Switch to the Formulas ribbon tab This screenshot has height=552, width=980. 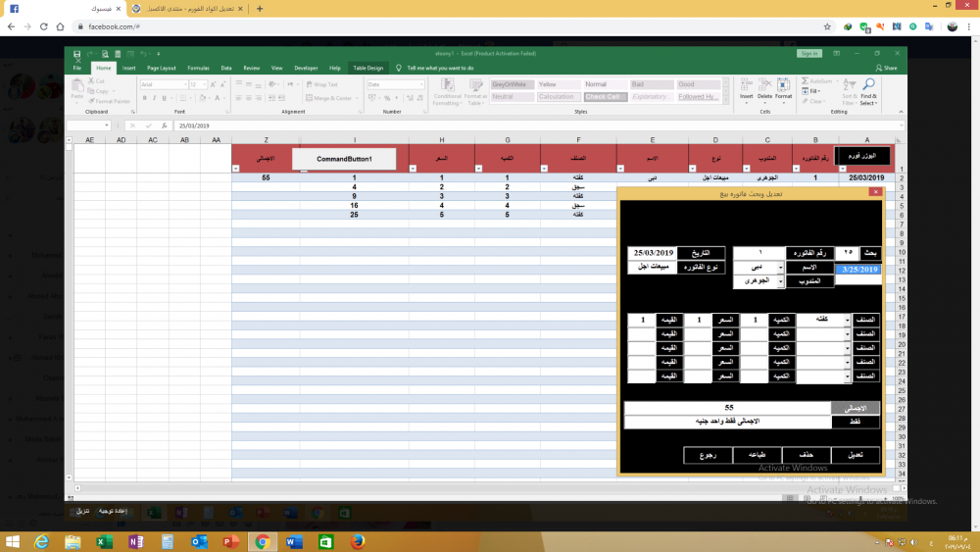coord(198,68)
